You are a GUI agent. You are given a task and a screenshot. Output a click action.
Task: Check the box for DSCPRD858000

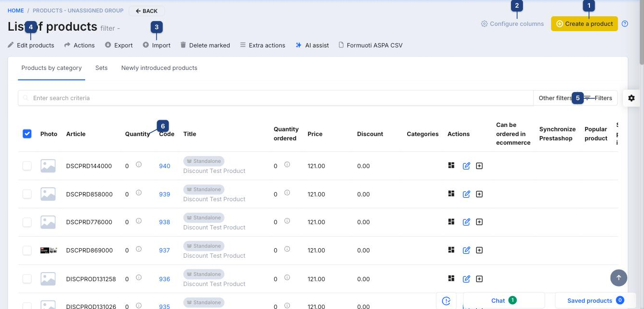pyautogui.click(x=27, y=194)
